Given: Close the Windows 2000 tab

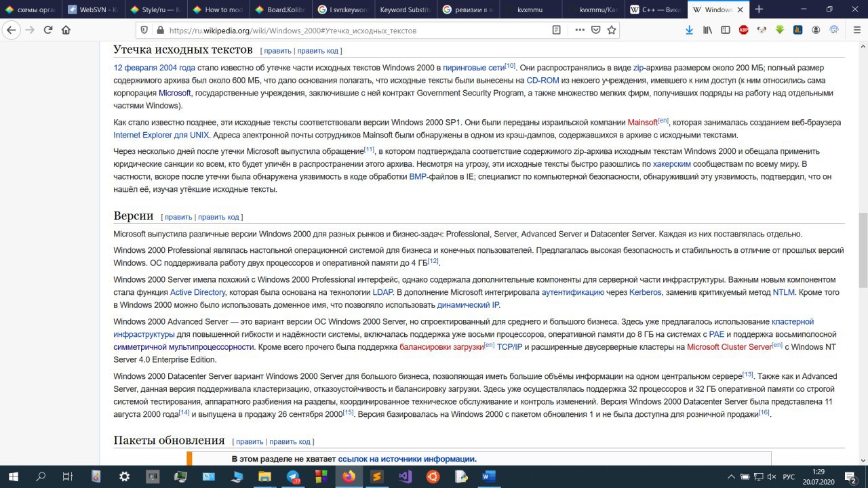Looking at the screenshot, I should pos(742,10).
